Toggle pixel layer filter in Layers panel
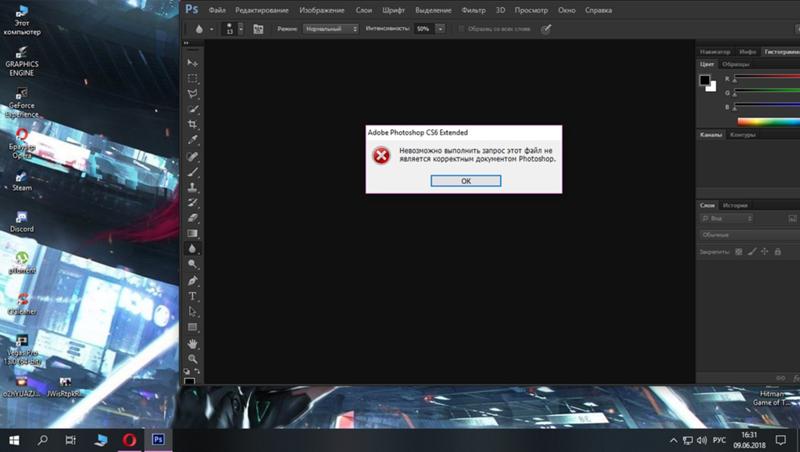Screen dimensions: 800x452 tap(792, 218)
